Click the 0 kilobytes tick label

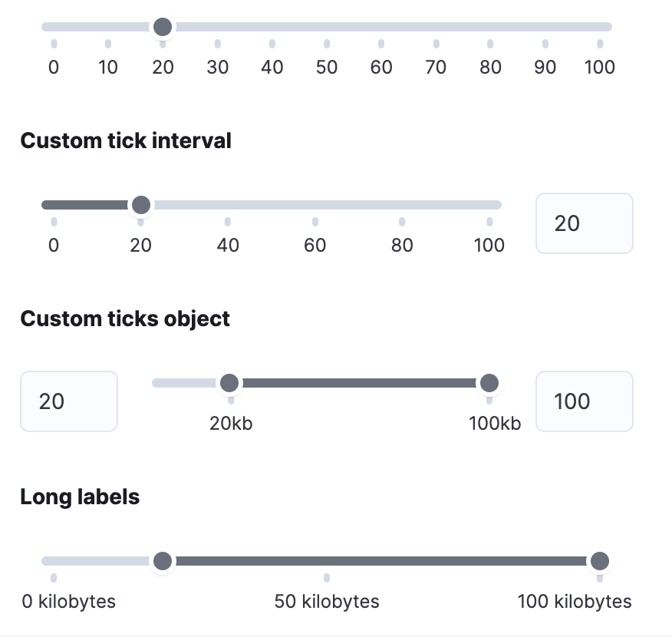(x=68, y=601)
